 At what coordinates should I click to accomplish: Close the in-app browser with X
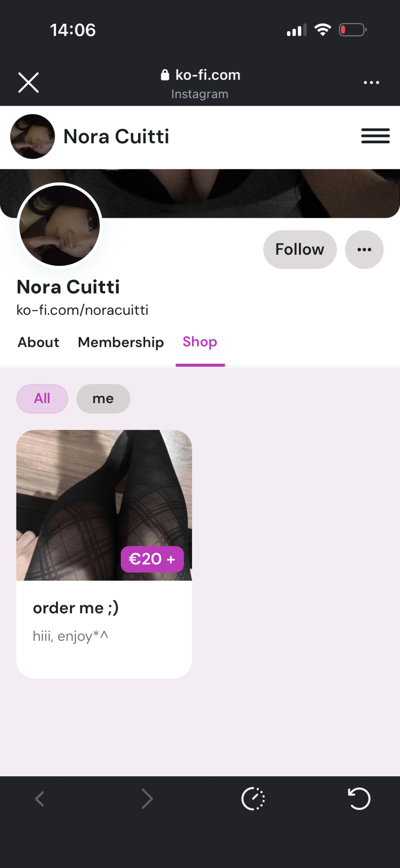click(x=28, y=82)
